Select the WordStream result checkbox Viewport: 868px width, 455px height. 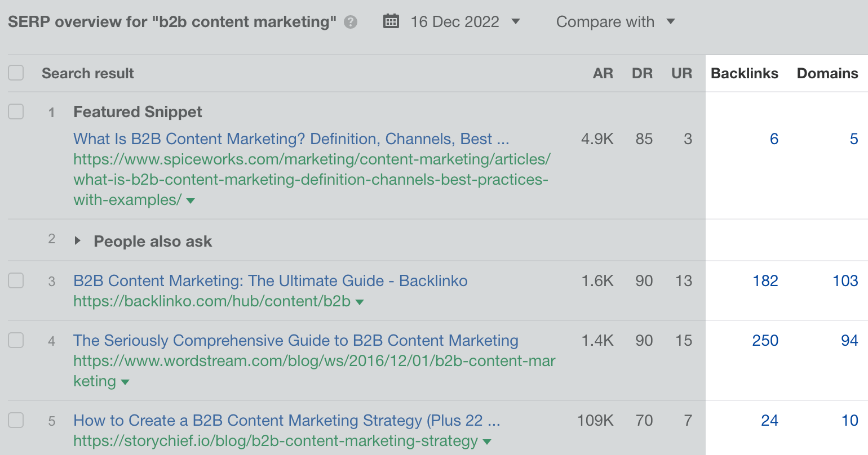pyautogui.click(x=16, y=340)
